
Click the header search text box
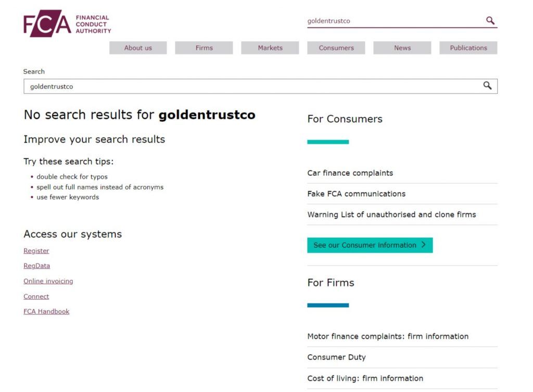point(393,21)
